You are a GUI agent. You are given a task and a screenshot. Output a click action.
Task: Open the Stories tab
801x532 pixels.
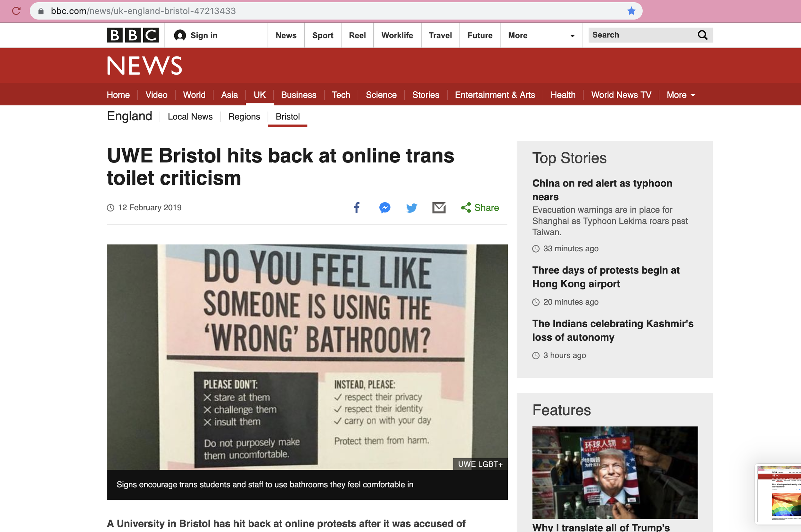click(425, 95)
